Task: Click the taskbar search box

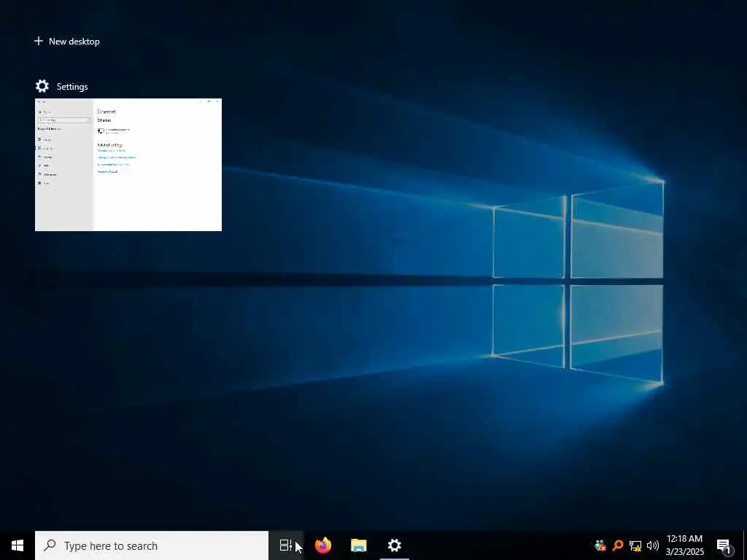Action: pyautogui.click(x=152, y=545)
